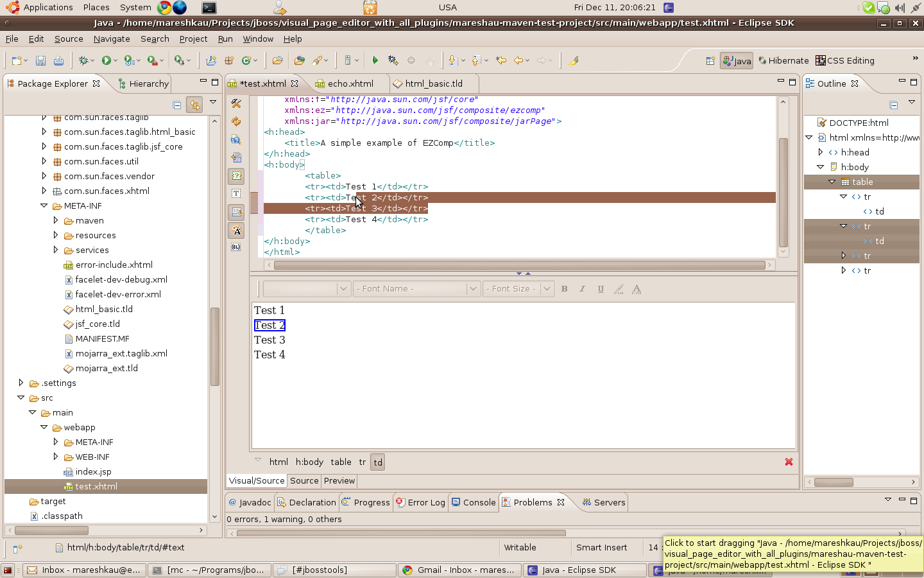
Task: Click the Save icon in the toolbar
Action: pyautogui.click(x=40, y=60)
